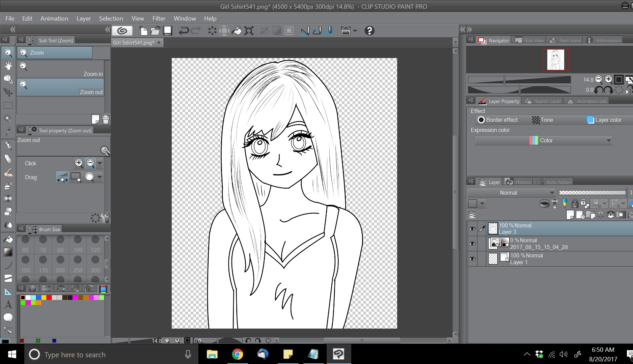Create a new raster layer

point(570,215)
